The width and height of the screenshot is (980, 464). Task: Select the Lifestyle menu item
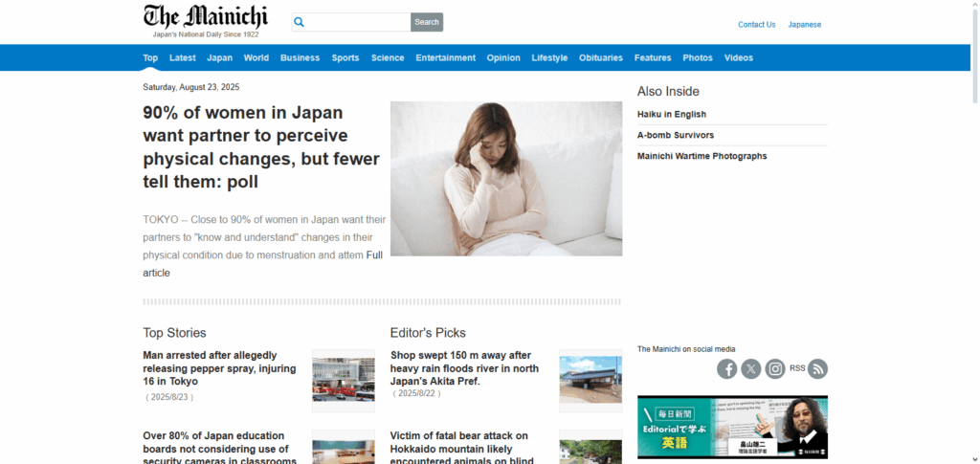click(x=550, y=57)
